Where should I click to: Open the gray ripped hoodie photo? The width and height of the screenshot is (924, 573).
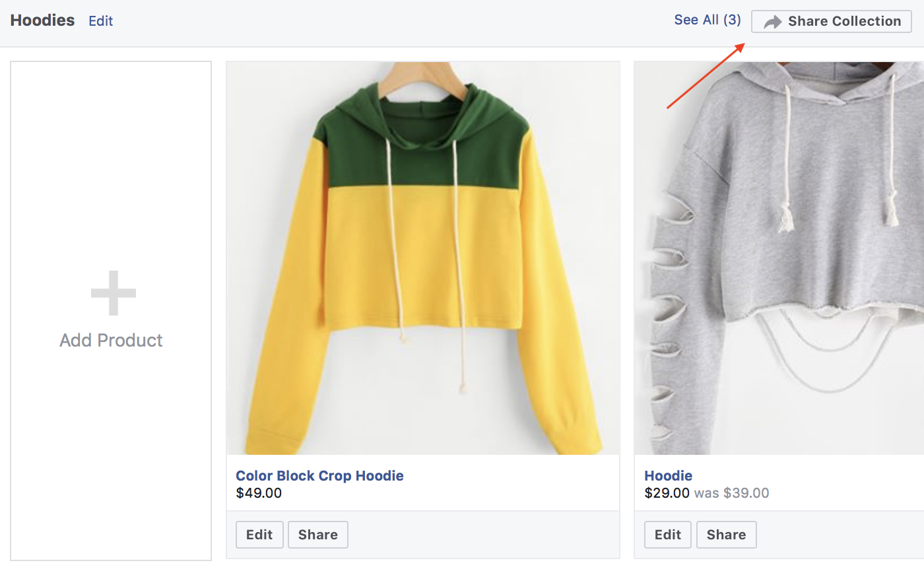click(x=779, y=258)
